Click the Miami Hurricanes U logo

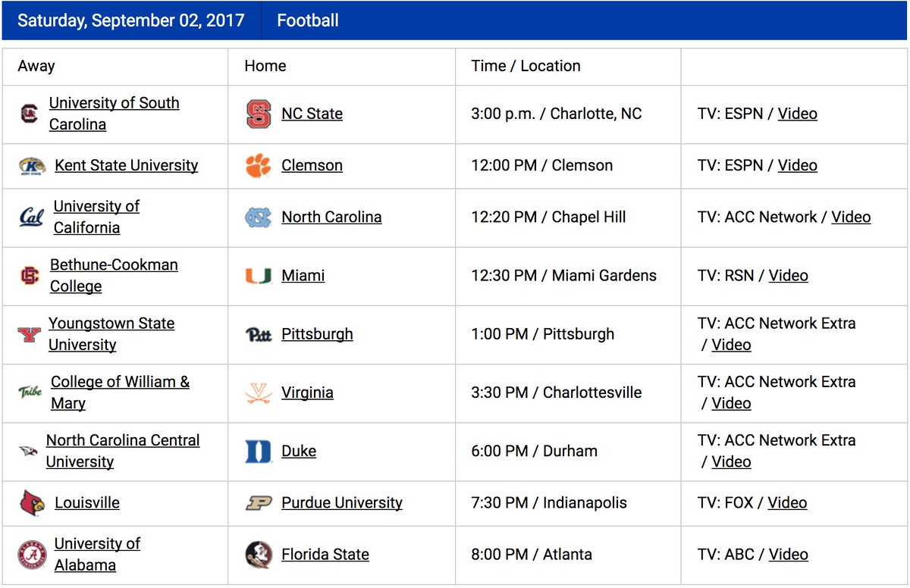258,276
